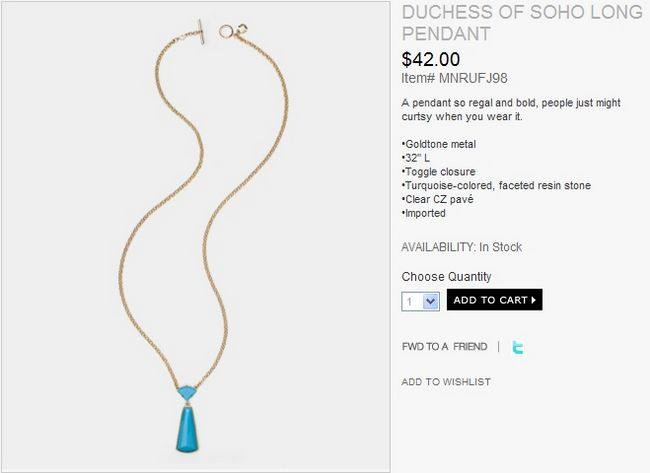Click the AVAILABILITY In Stock text
650x473 pixels.
(x=461, y=247)
